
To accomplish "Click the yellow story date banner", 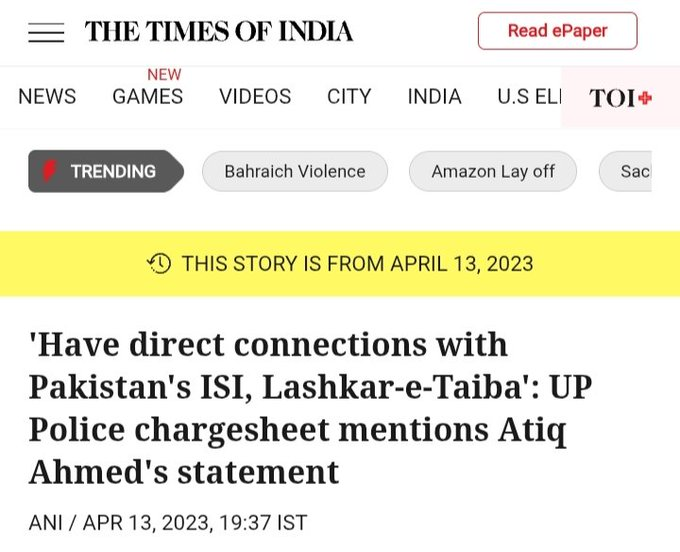I will [340, 264].
